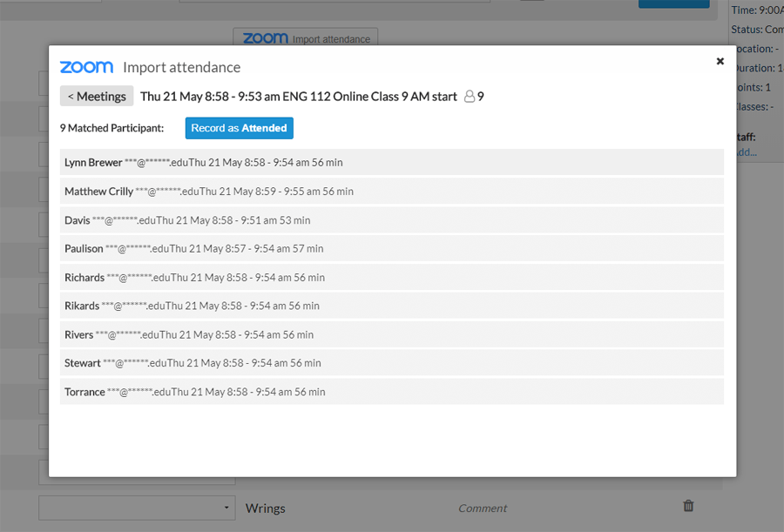Select Paulison participant row
The height and width of the screenshot is (532, 784).
[391, 248]
